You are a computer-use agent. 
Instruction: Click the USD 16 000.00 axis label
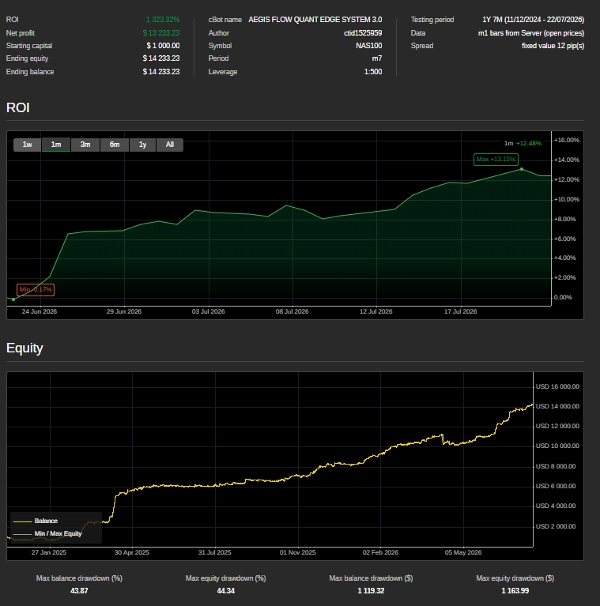click(557, 386)
